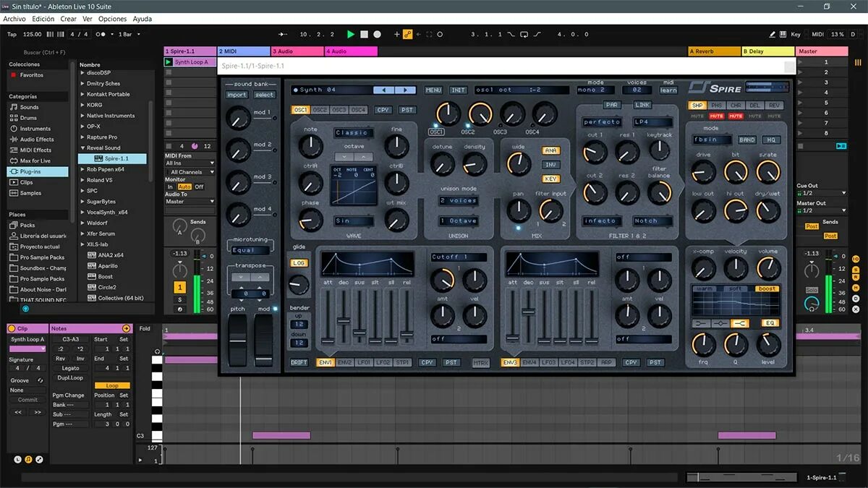Enable the yellow Loop button in clip view
868x488 pixels.
coord(112,385)
